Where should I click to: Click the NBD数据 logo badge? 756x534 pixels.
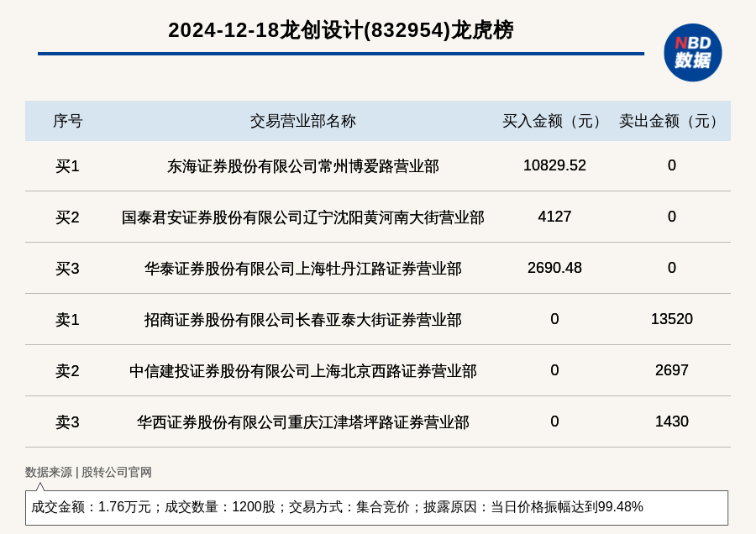(x=692, y=53)
